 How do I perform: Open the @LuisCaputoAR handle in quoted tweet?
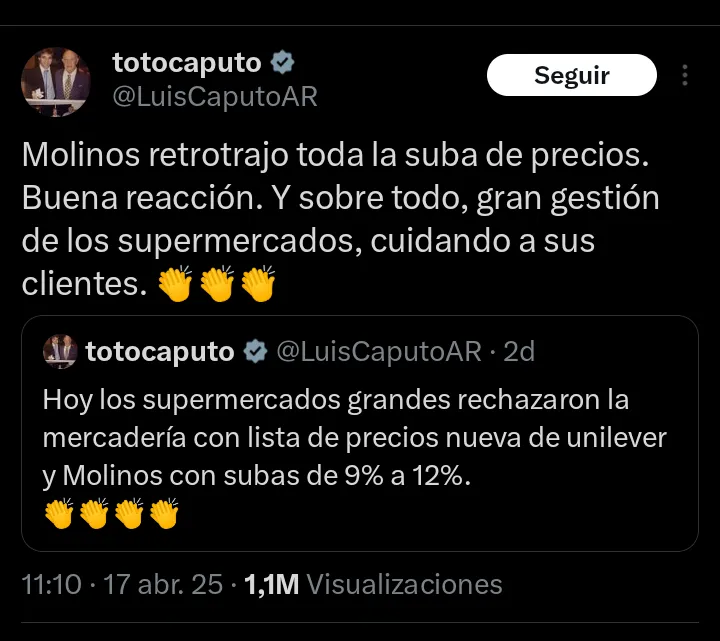[378, 351]
